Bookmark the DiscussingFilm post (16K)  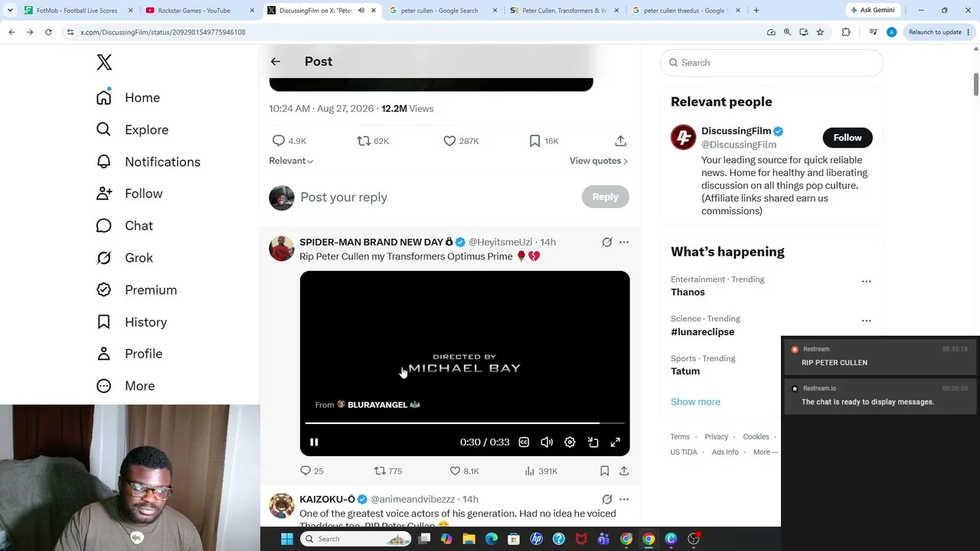(544, 141)
